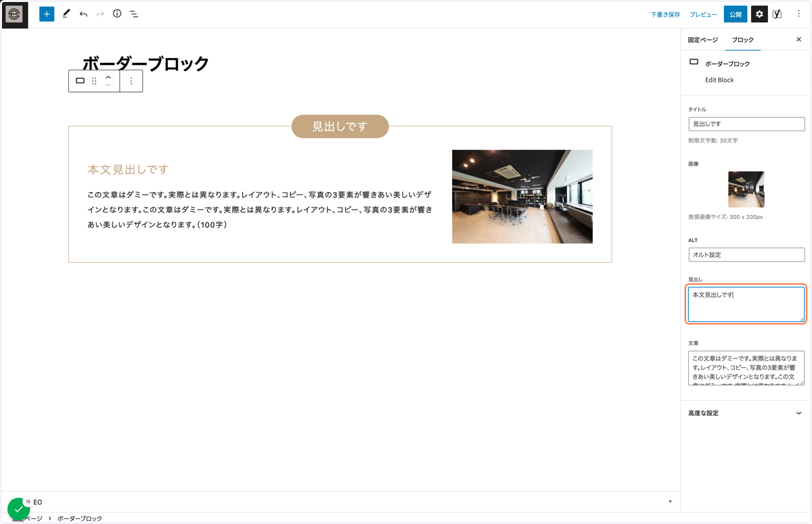Open the Yoast SEO panel icon
Viewport: 812px width, 524px height.
[777, 14]
